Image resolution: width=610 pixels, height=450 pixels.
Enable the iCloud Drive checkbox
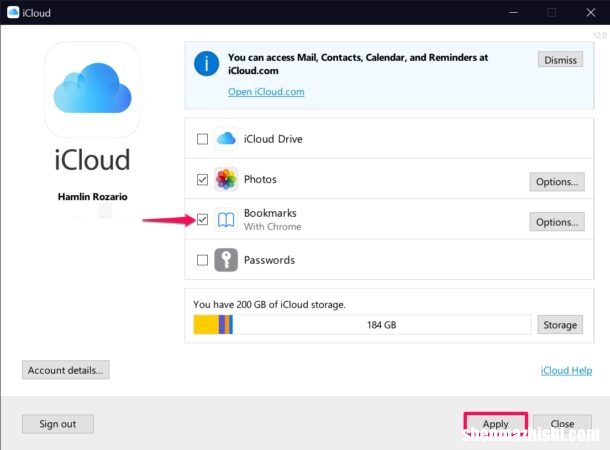202,139
